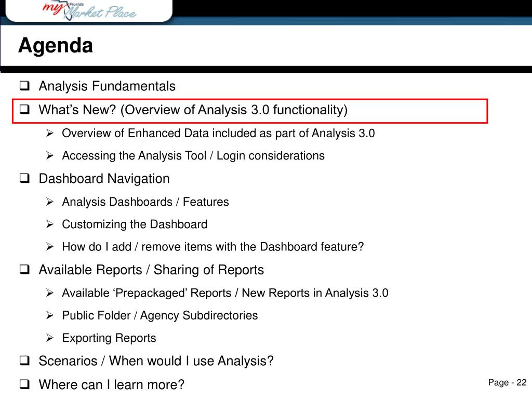Click the Where can I learn more checkbox bullet
The width and height of the screenshot is (532, 399).
click(24, 384)
